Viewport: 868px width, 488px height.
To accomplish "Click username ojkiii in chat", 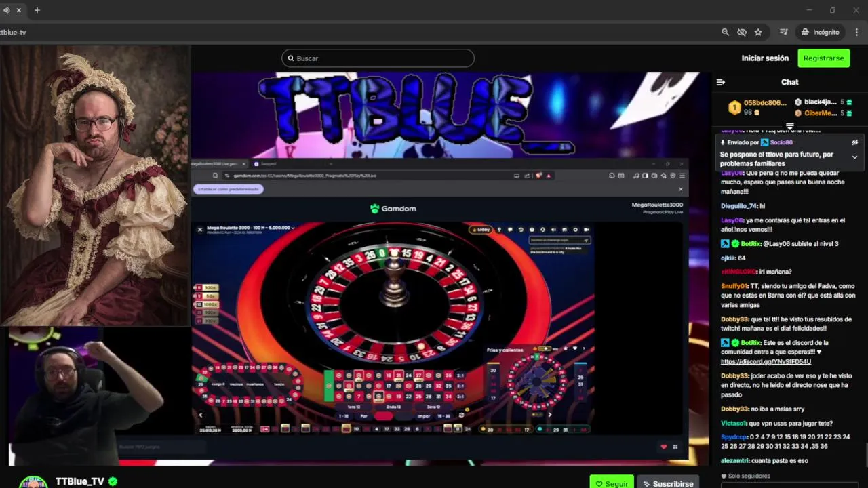I will (x=728, y=258).
